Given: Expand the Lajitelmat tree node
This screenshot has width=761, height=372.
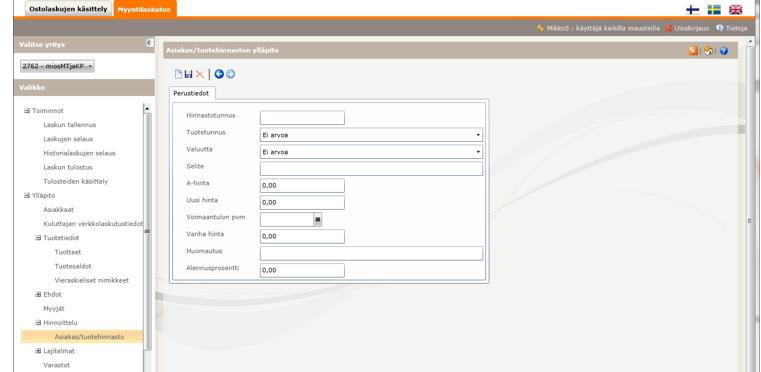Looking at the screenshot, I should [38, 351].
